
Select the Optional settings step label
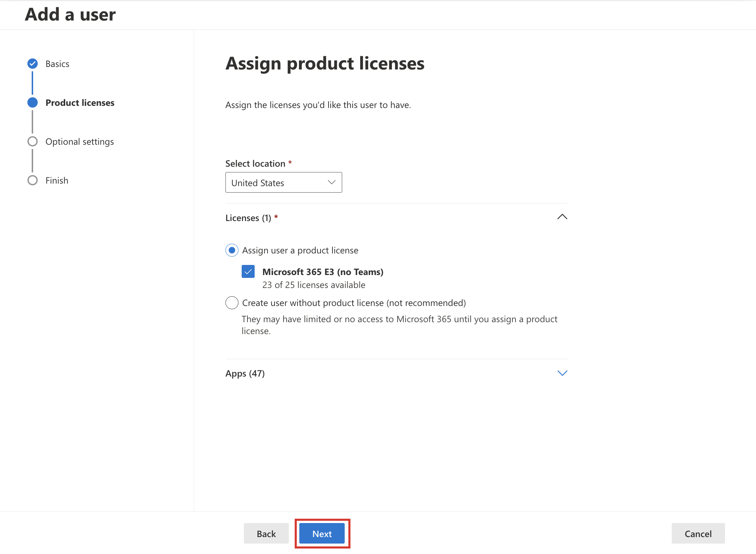point(80,141)
